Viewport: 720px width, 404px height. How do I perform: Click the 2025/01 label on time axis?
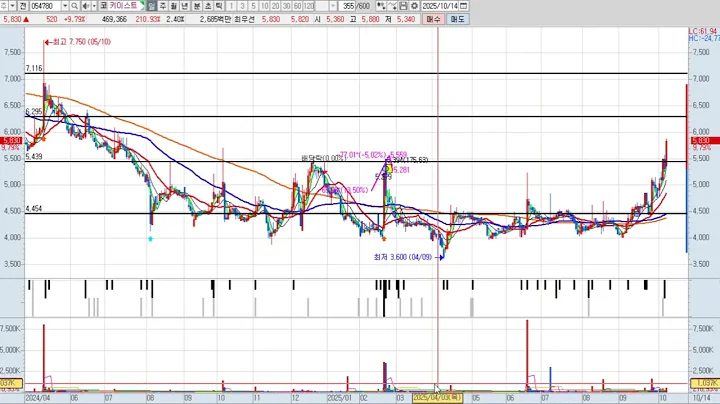[339, 398]
